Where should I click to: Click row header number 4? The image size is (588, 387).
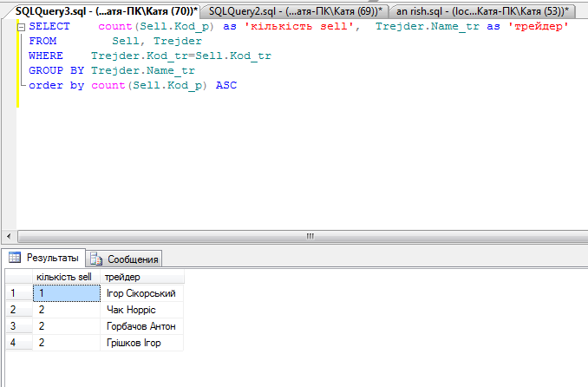point(19,343)
